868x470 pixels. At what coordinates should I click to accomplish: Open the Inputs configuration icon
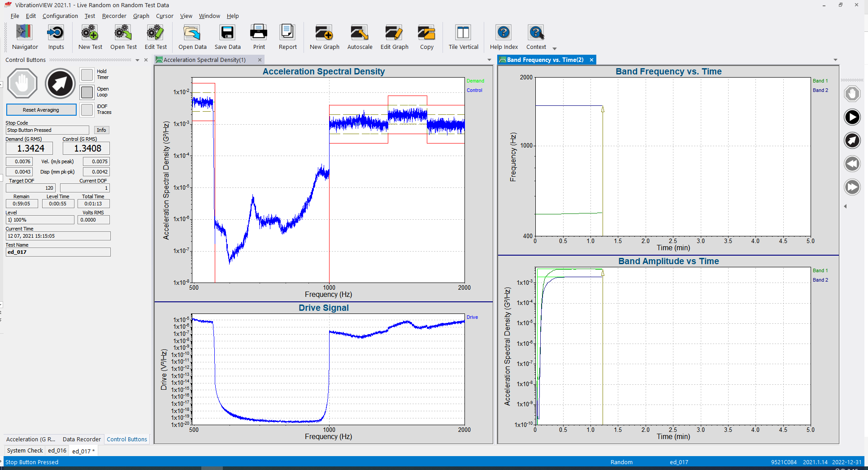coord(56,37)
